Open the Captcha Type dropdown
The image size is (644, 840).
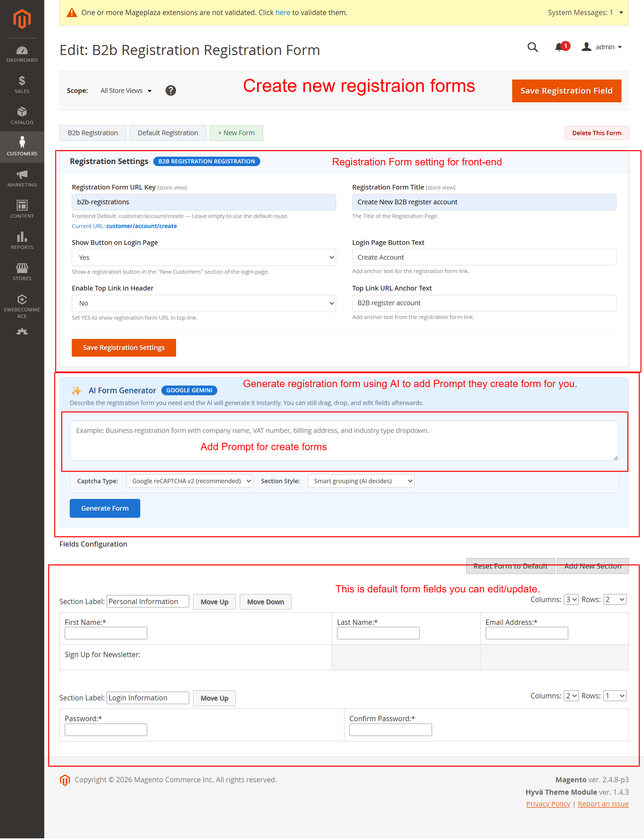pyautogui.click(x=190, y=481)
